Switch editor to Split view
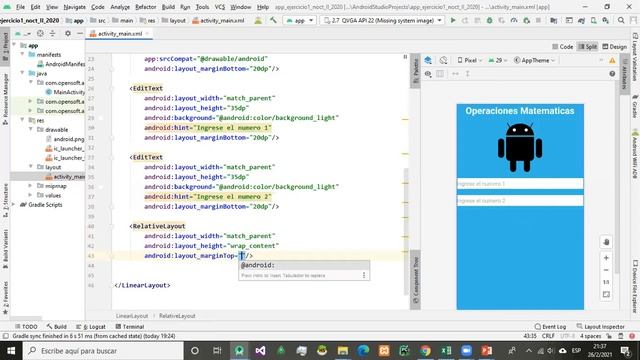 (588, 47)
